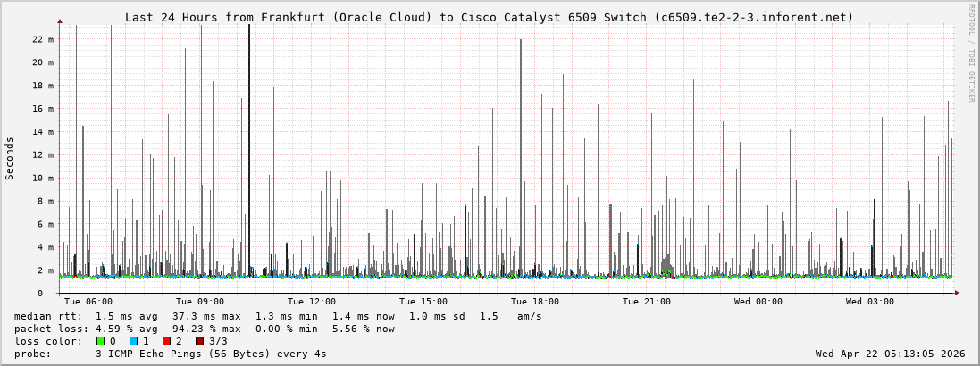
Task: Click the dark red 3/3 loss swatch
Action: click(199, 341)
